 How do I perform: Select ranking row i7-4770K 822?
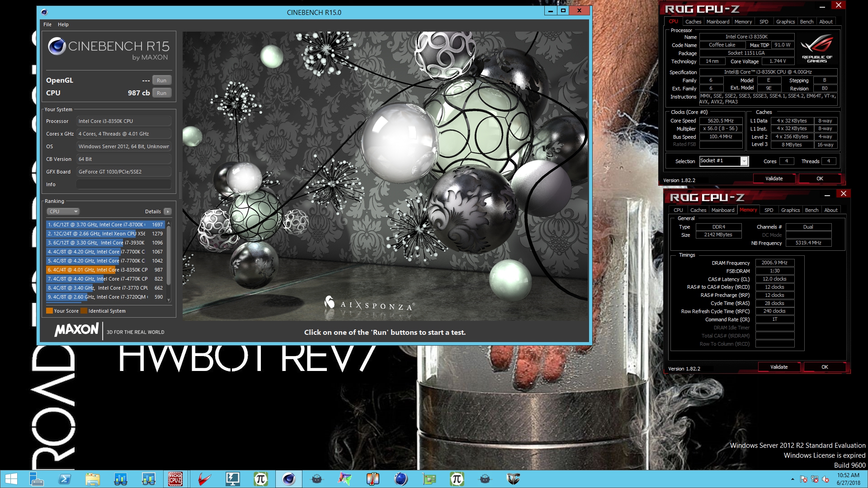pos(105,279)
